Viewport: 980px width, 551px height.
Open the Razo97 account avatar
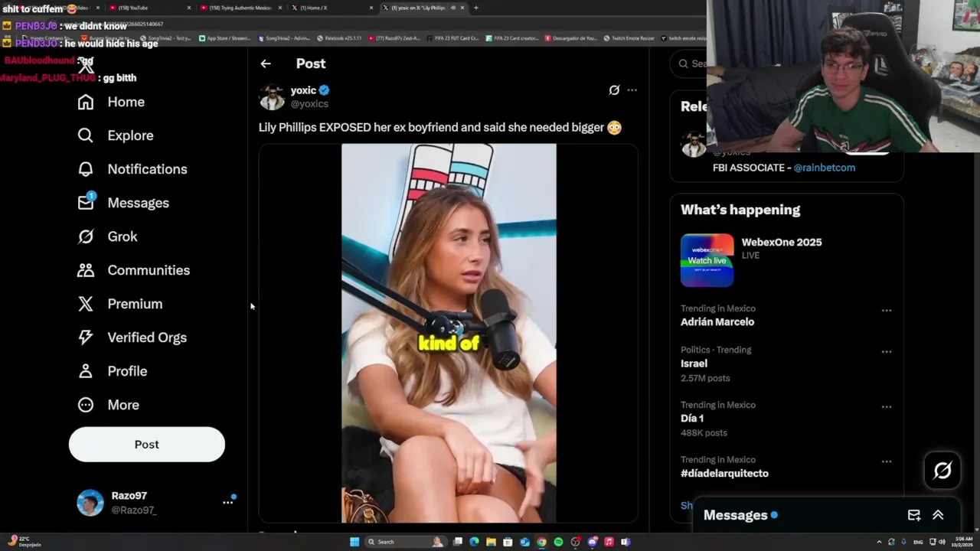(90, 503)
